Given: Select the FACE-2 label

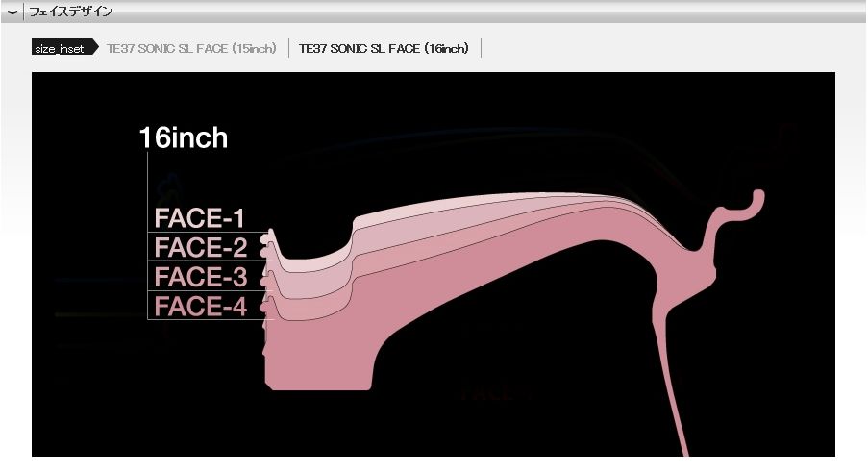Looking at the screenshot, I should click(x=200, y=247).
